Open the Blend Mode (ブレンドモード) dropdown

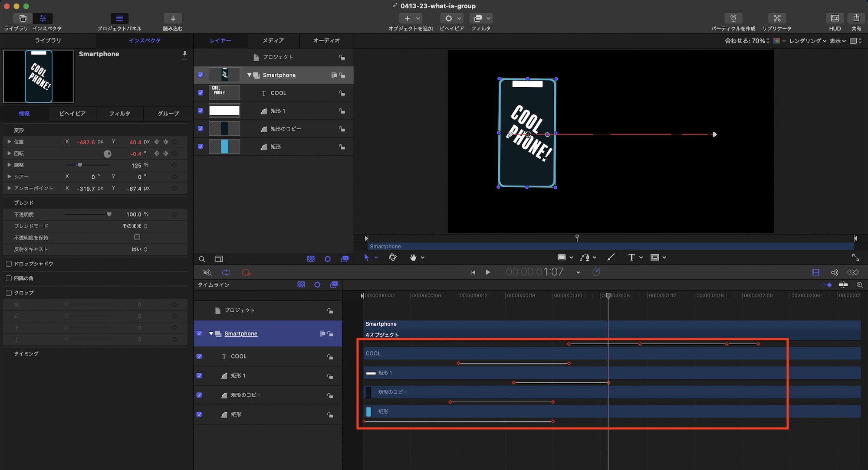pyautogui.click(x=135, y=226)
